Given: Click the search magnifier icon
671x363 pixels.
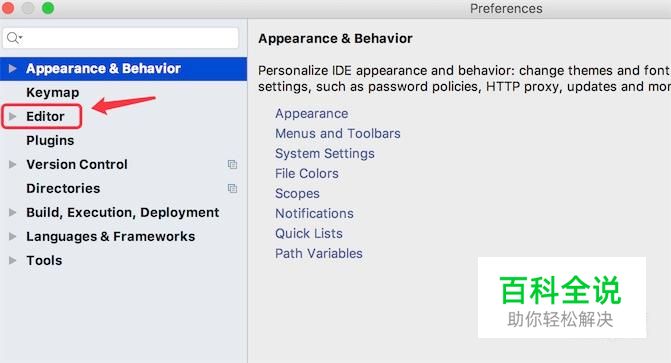Looking at the screenshot, I should click(x=15, y=38).
